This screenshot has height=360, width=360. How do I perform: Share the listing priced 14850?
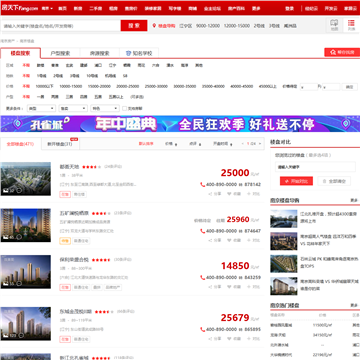215,287
